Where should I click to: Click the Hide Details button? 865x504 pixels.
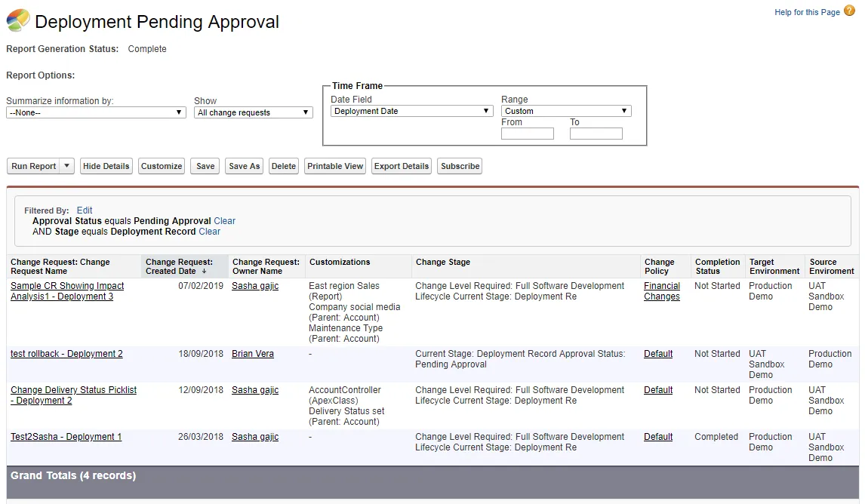click(x=106, y=166)
